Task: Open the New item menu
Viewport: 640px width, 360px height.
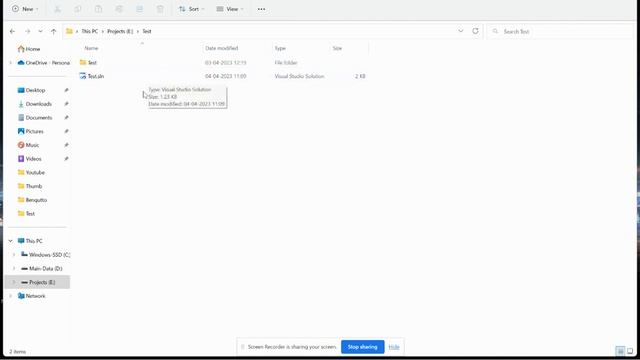Action: pyautogui.click(x=25, y=9)
